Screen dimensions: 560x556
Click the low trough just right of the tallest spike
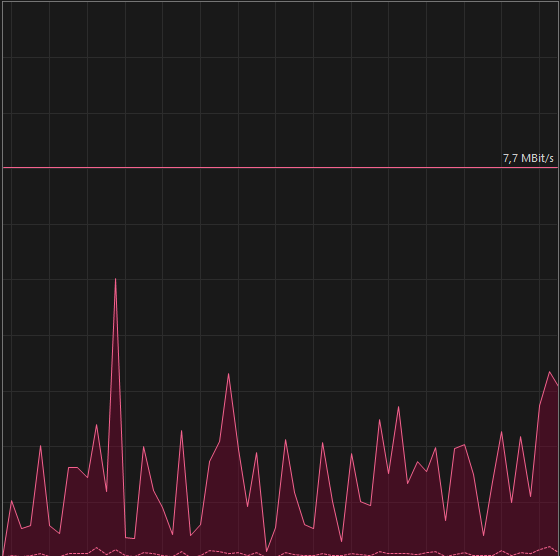coord(130,537)
